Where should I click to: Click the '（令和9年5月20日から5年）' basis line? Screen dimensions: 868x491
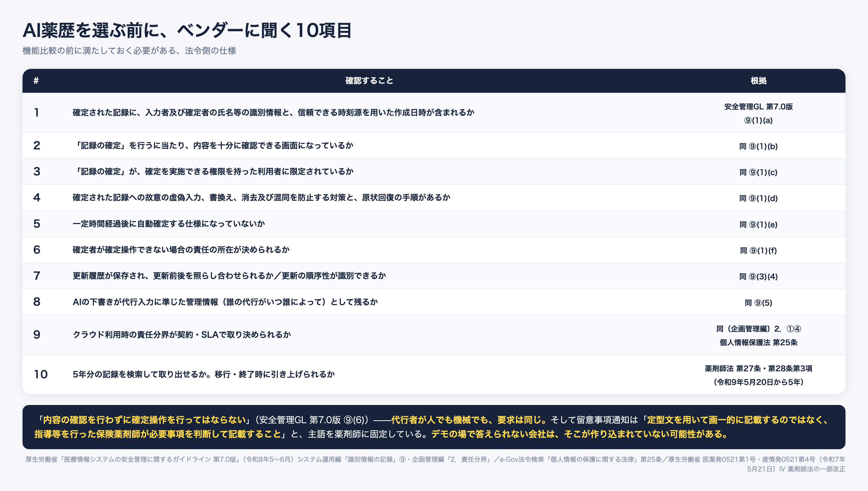point(758,382)
